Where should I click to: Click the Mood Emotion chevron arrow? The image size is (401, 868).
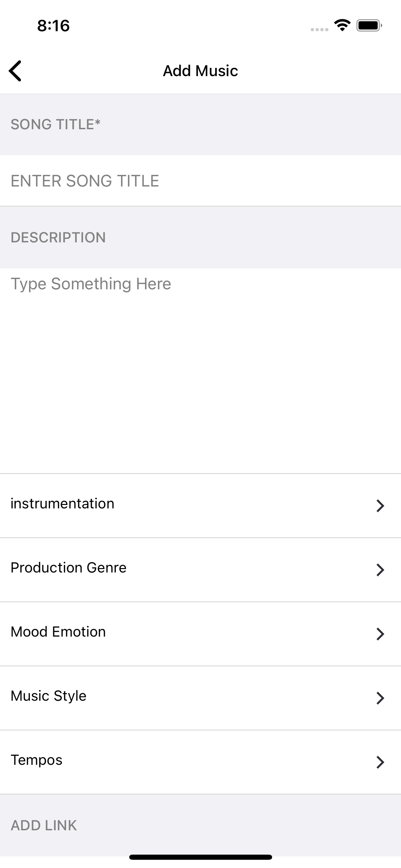[380, 634]
